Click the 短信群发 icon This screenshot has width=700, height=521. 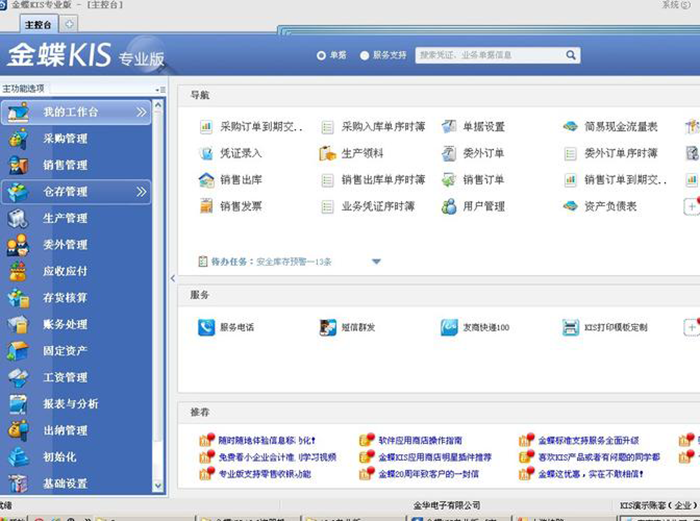point(328,327)
